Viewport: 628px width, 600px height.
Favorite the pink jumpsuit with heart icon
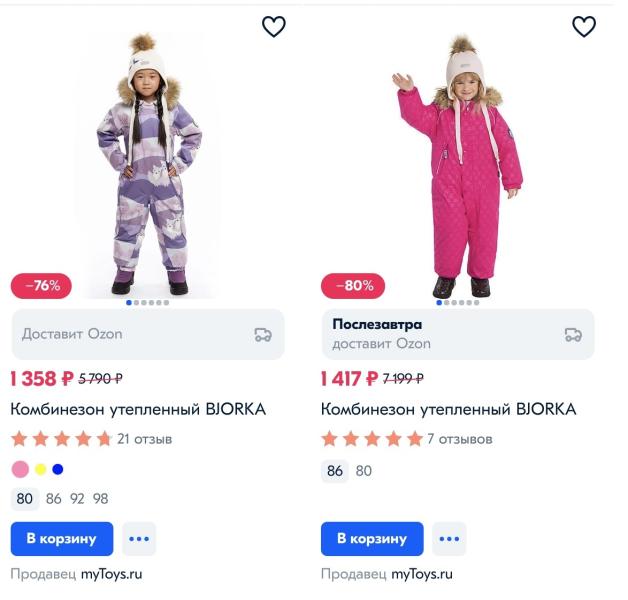point(583,27)
